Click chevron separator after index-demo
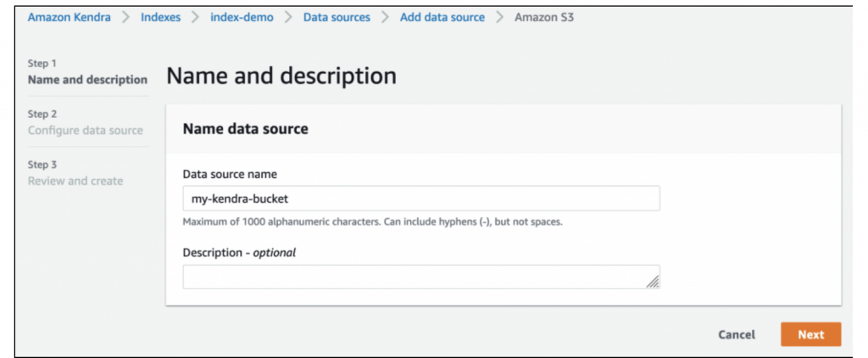This screenshot has height=358, width=868. tap(288, 17)
